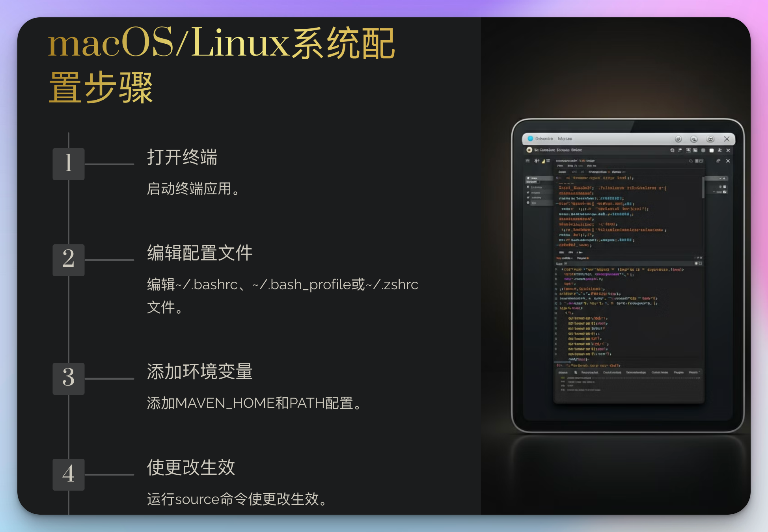This screenshot has width=768, height=532.
Task: Close the inner panel with the white X
Action: coord(728,161)
